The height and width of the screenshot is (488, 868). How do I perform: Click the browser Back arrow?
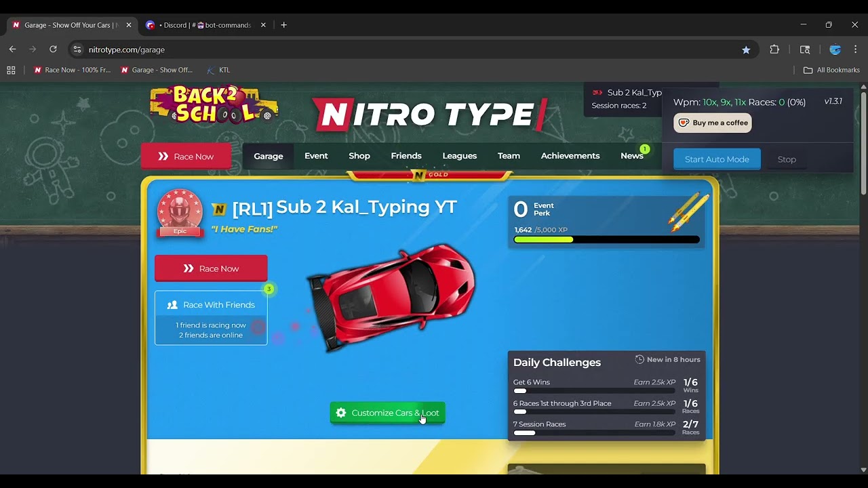click(12, 49)
